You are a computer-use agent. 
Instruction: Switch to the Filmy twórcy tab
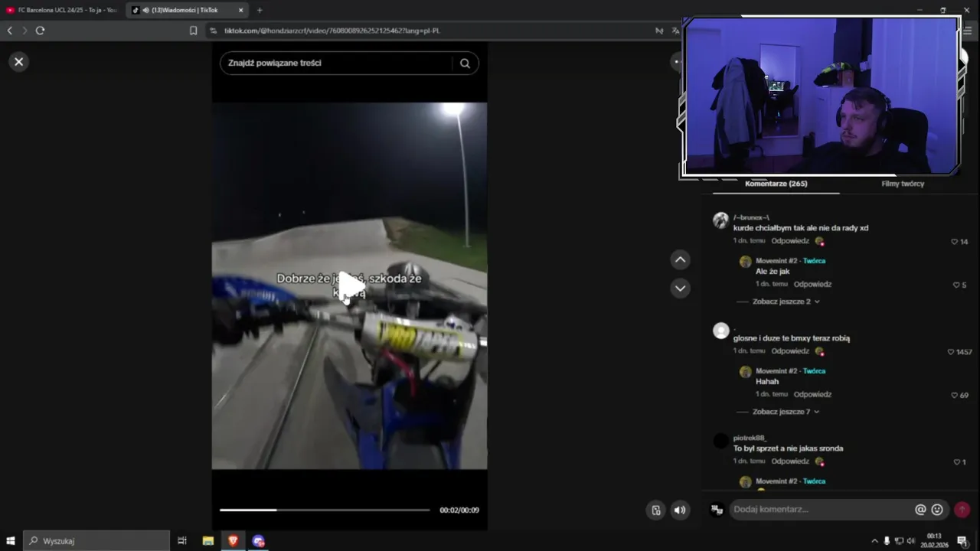pyautogui.click(x=903, y=184)
